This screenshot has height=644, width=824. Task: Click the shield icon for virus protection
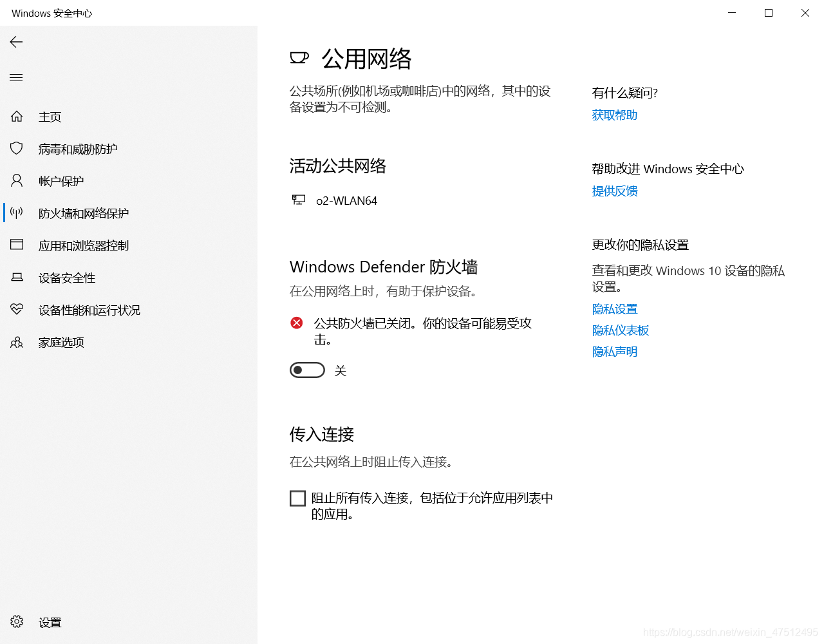(17, 149)
